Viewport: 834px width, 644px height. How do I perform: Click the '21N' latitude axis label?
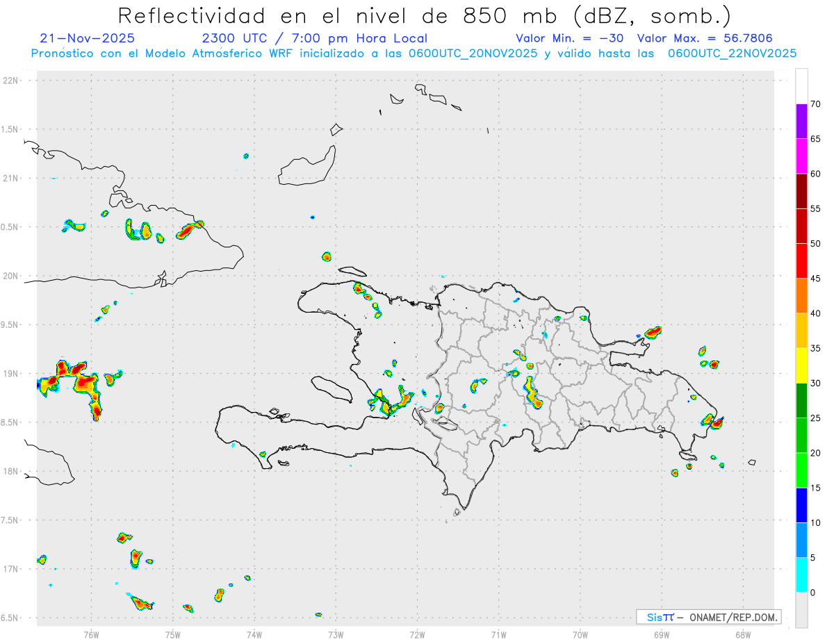point(12,179)
